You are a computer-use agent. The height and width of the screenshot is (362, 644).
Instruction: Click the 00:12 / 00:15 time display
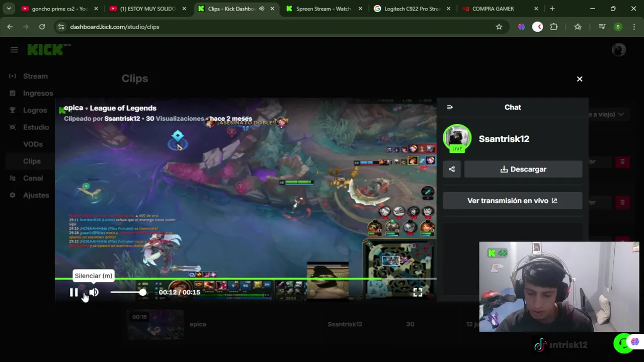click(180, 292)
